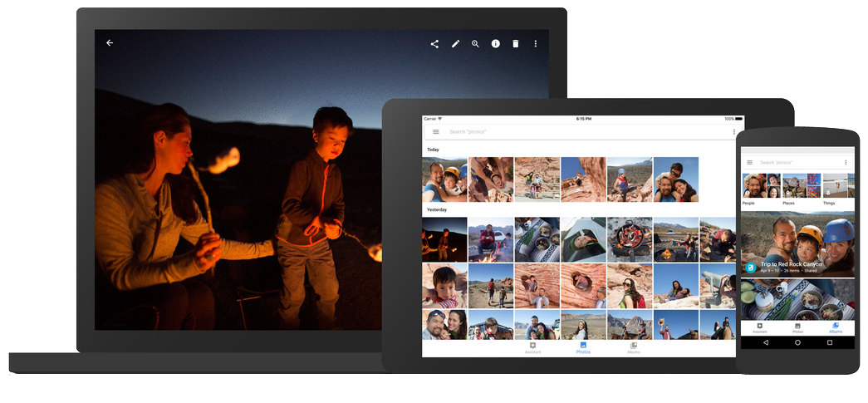Click the zoom magnifier icon on the laptop
The height and width of the screenshot is (403, 868).
(x=476, y=44)
